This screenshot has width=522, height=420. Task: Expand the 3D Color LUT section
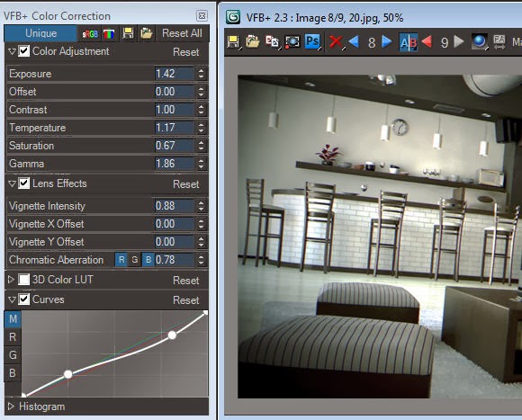[x=11, y=280]
